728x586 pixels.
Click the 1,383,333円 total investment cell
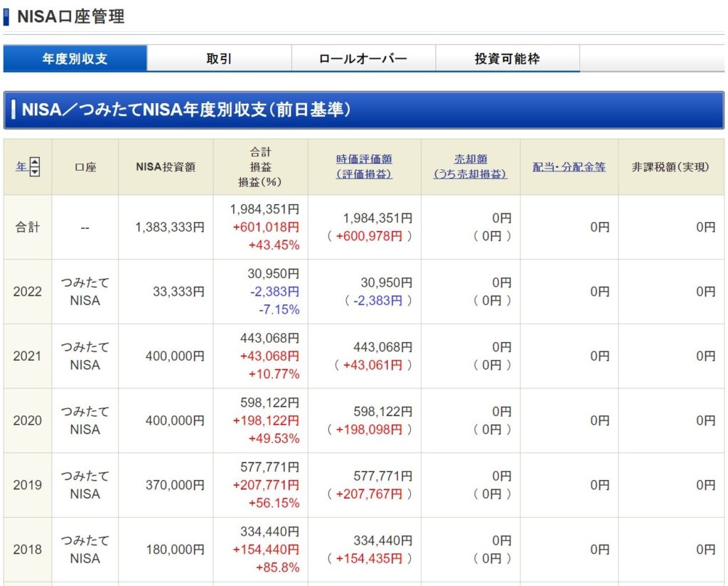pos(169,228)
